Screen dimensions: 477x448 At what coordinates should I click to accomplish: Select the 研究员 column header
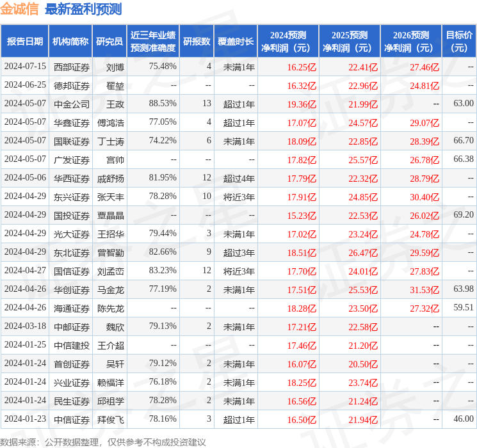point(109,42)
